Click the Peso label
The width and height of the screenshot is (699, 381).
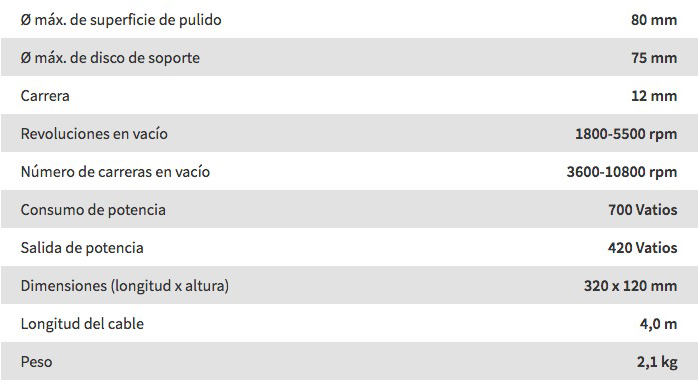[x=37, y=361]
